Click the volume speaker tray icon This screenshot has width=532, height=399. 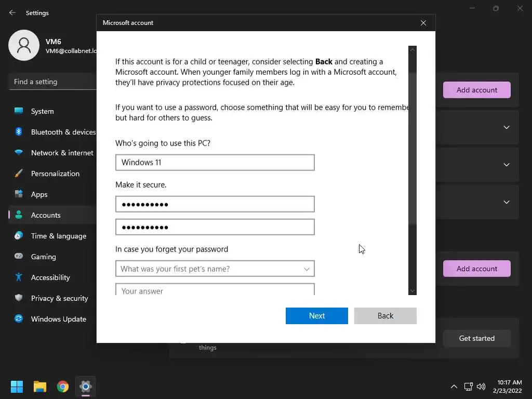click(481, 387)
